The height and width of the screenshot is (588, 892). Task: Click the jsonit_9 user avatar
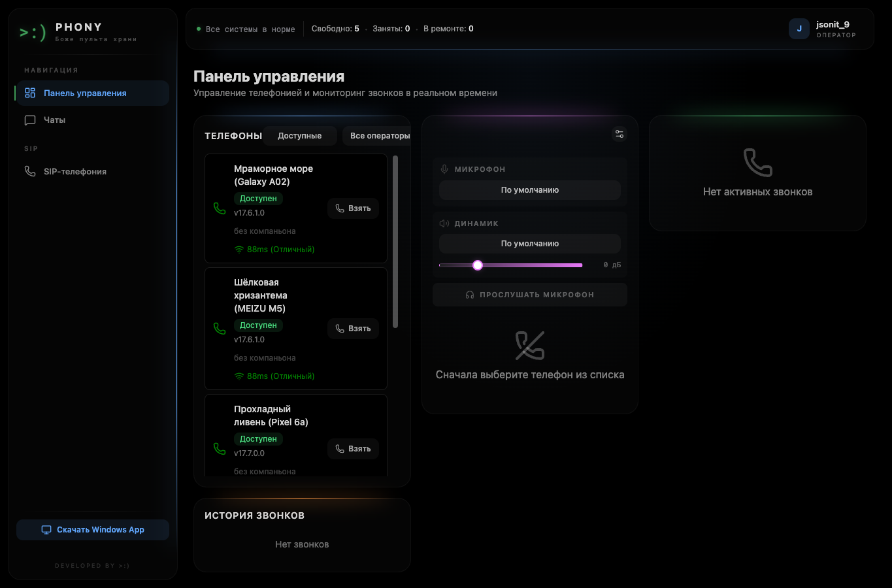[799, 29]
